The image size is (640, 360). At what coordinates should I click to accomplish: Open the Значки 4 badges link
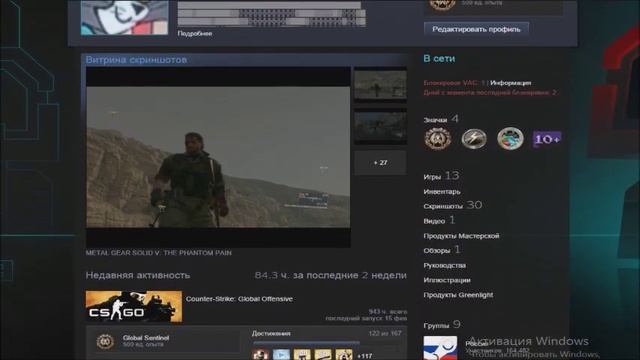tap(441, 119)
